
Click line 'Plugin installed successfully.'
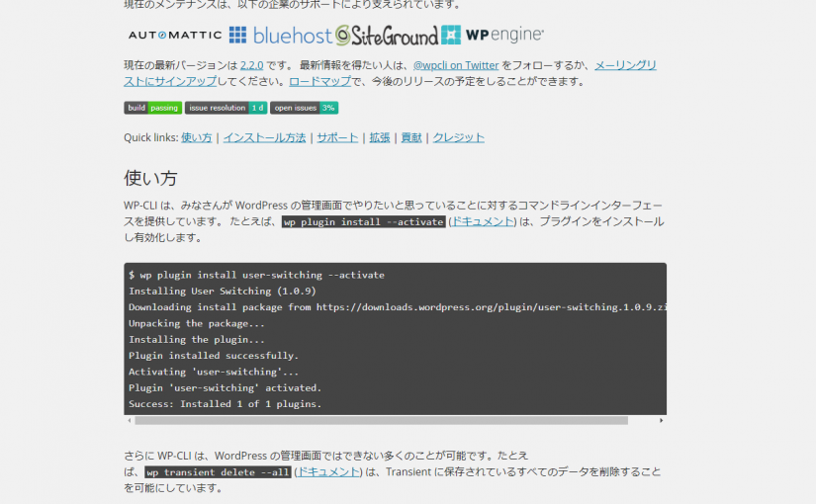214,355
